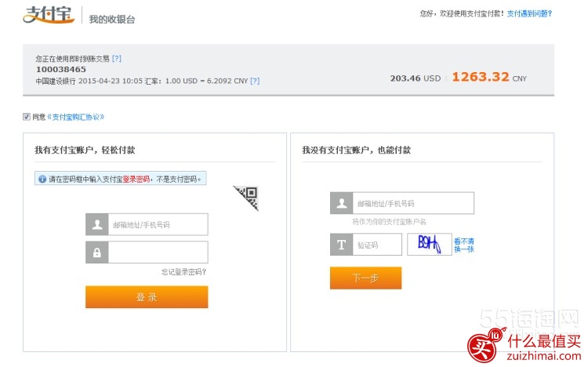Click the order number 100038465

click(61, 70)
